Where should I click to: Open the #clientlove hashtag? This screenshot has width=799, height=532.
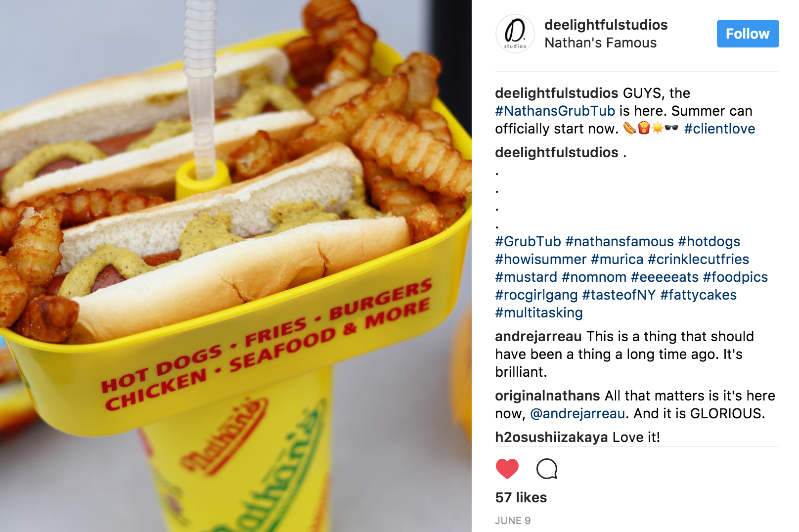coord(719,129)
